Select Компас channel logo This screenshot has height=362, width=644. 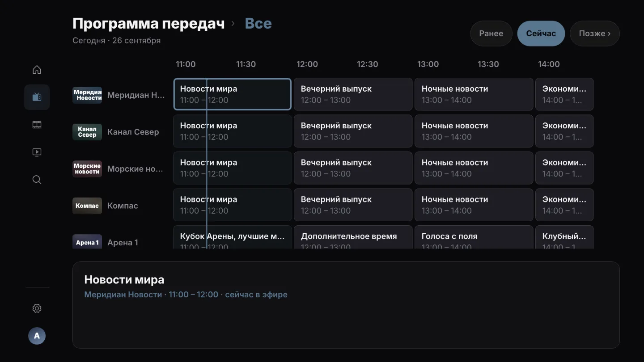pyautogui.click(x=87, y=206)
